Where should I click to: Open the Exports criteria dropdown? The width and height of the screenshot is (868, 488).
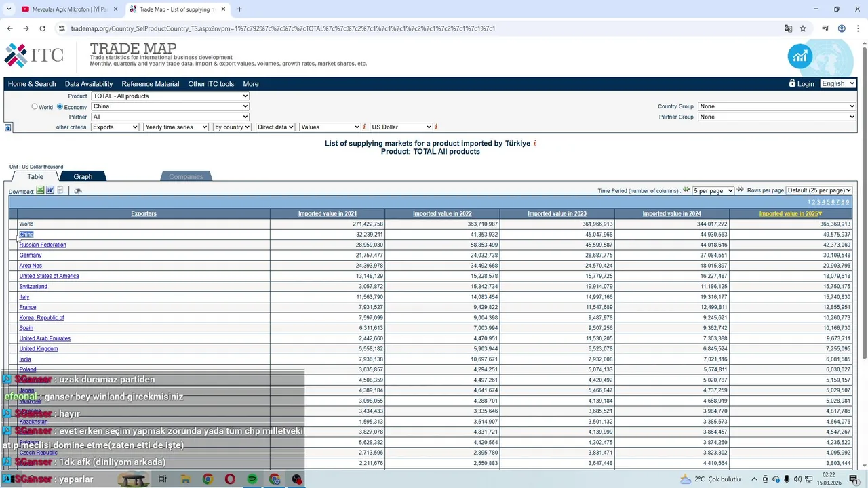(x=115, y=127)
